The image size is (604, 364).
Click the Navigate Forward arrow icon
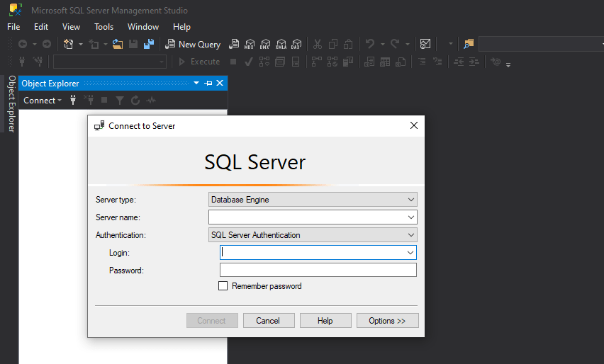[47, 44]
